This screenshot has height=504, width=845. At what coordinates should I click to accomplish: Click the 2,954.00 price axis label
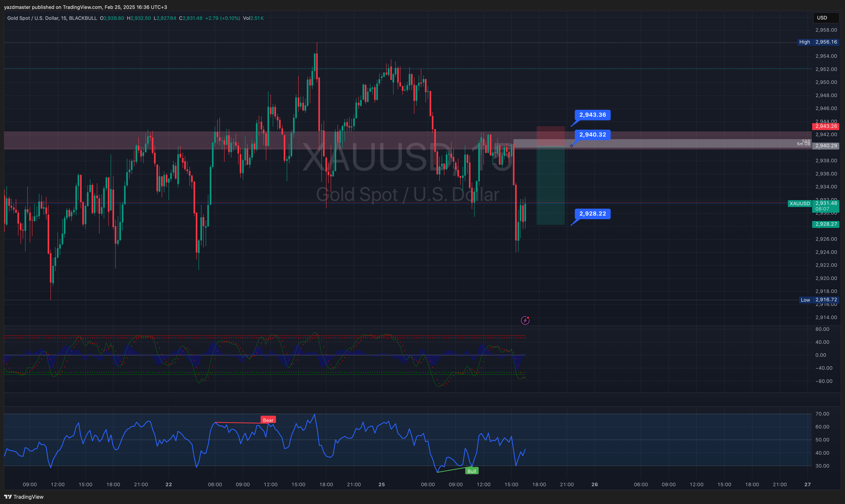pos(826,56)
